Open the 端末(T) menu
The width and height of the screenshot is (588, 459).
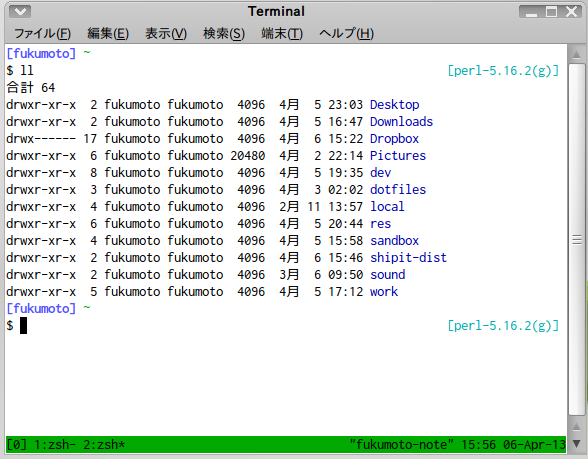pos(282,33)
